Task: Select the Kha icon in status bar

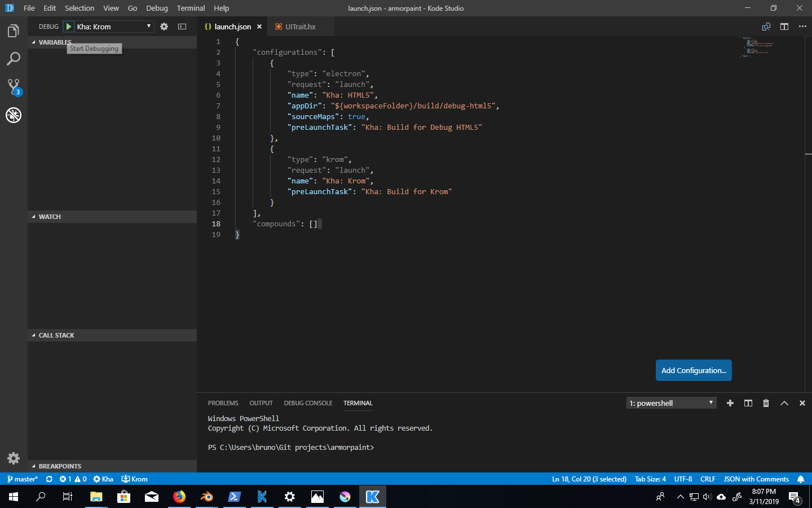Action: tap(103, 479)
